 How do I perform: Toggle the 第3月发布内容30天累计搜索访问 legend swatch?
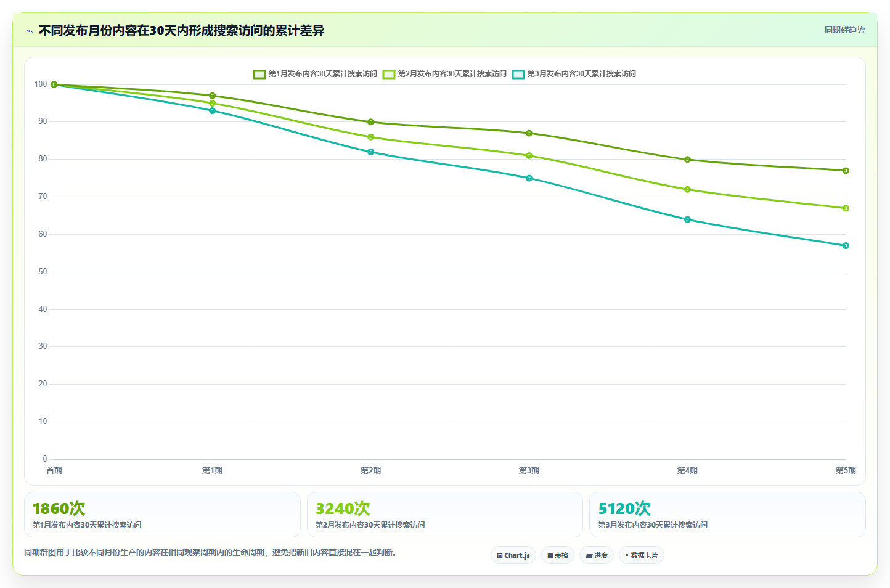coord(518,74)
